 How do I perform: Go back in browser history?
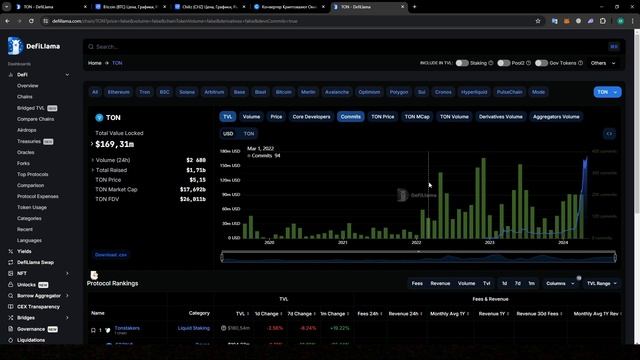click(8, 21)
